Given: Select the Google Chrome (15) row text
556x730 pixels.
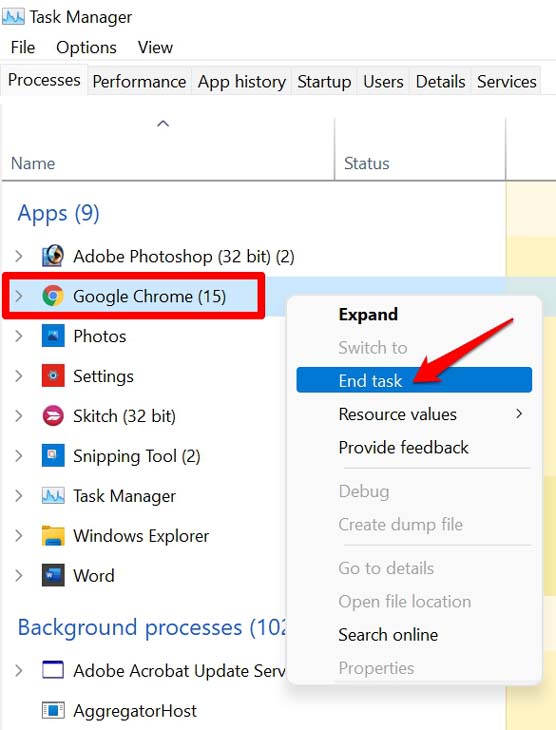Looking at the screenshot, I should (149, 297).
